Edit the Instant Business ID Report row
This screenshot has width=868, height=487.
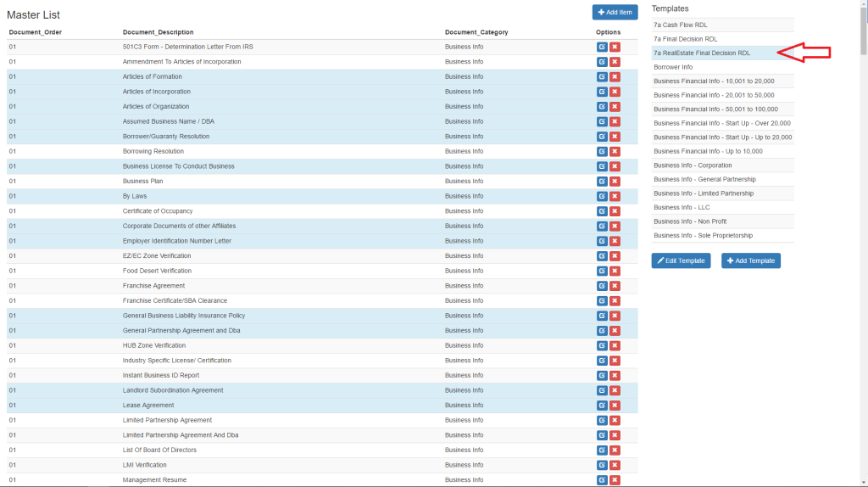click(602, 376)
